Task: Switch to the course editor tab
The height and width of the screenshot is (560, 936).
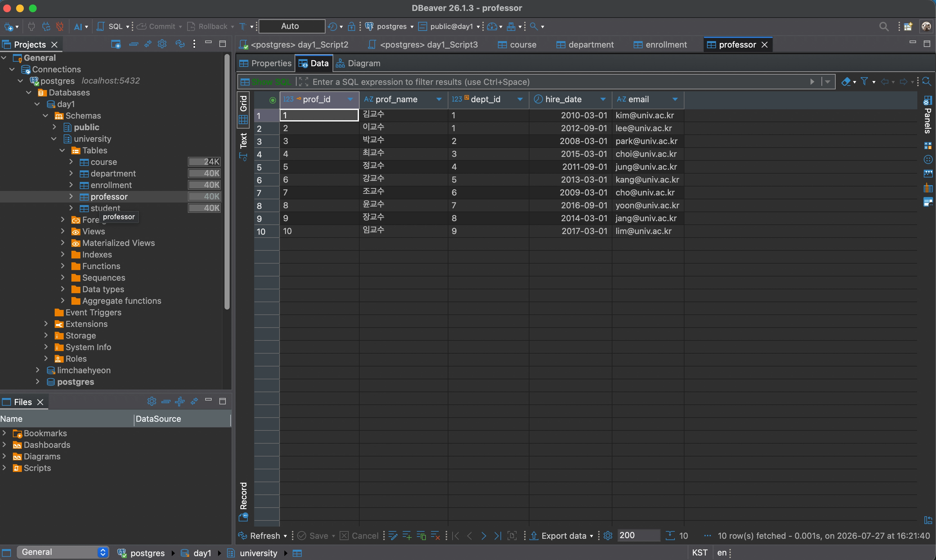Action: [x=517, y=45]
